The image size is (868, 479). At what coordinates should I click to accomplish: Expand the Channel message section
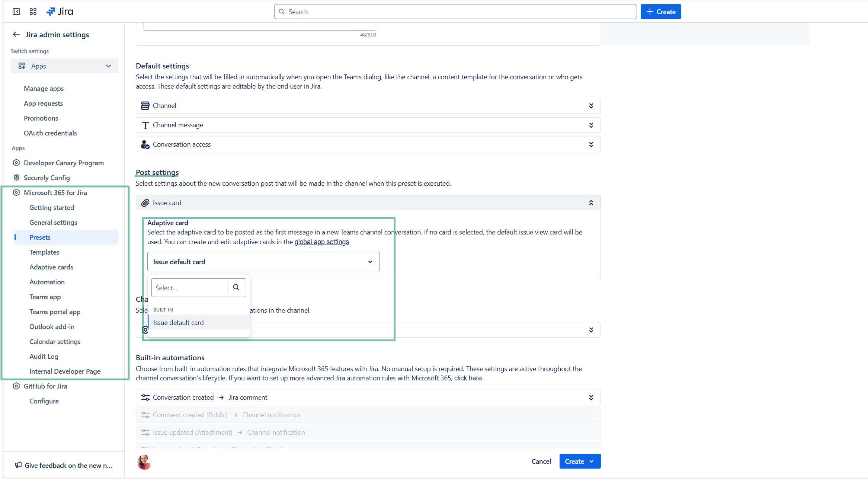click(591, 125)
